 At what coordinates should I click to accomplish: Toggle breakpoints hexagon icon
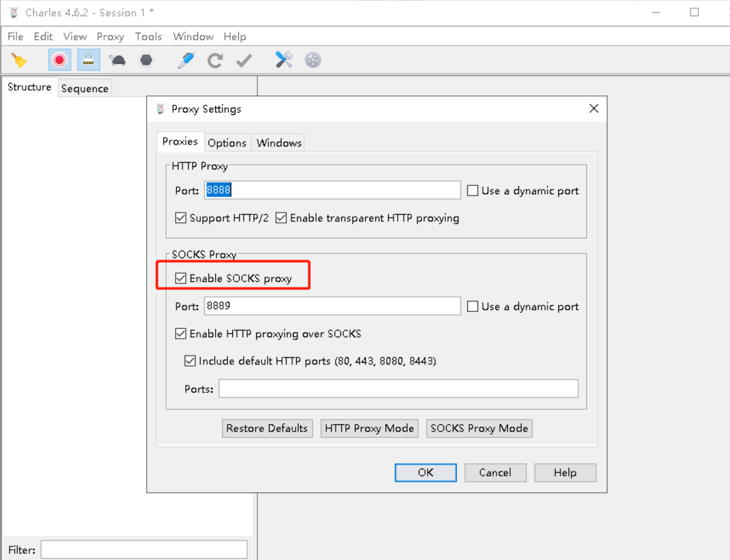[146, 60]
